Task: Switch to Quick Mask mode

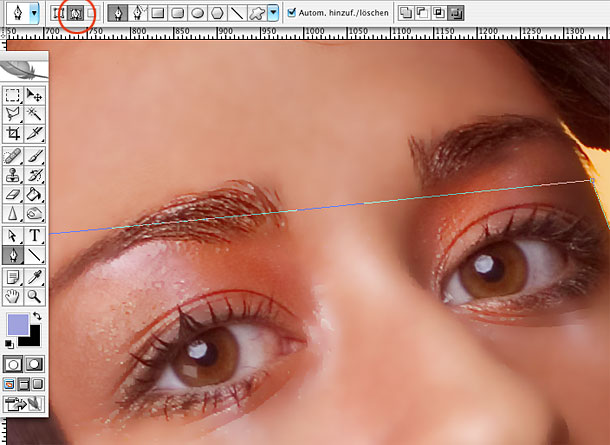Action: [x=35, y=364]
